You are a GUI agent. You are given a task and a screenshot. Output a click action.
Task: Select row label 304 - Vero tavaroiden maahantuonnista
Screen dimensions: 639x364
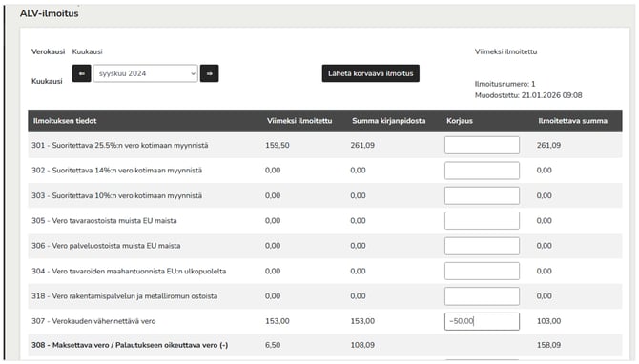tap(129, 272)
